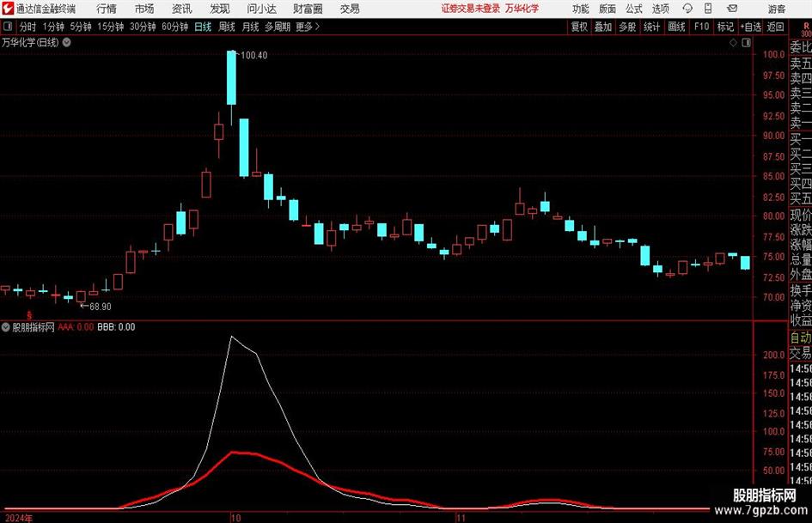Viewport: 812px width, 523px height.
Task: Switch to 30分钟 period tab
Action: [143, 27]
